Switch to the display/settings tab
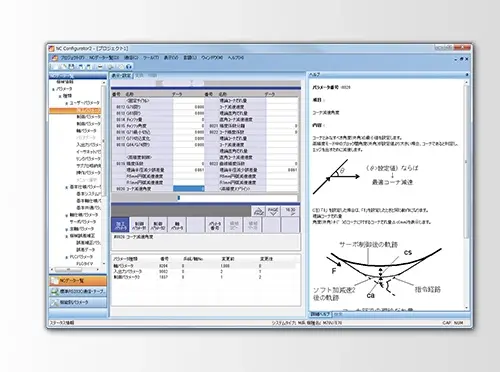Image resolution: width=500 pixels, height=372 pixels. (x=121, y=76)
